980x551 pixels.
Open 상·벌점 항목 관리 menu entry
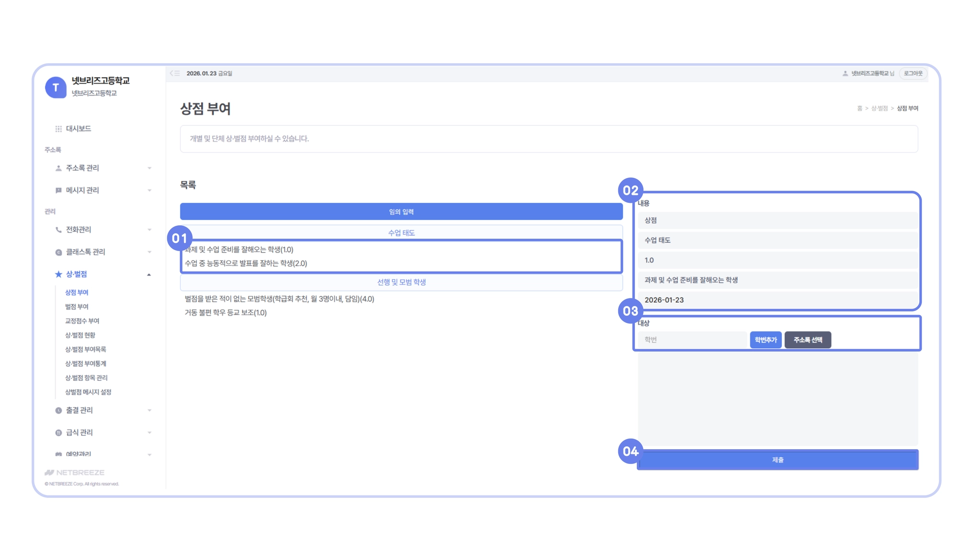pos(86,378)
